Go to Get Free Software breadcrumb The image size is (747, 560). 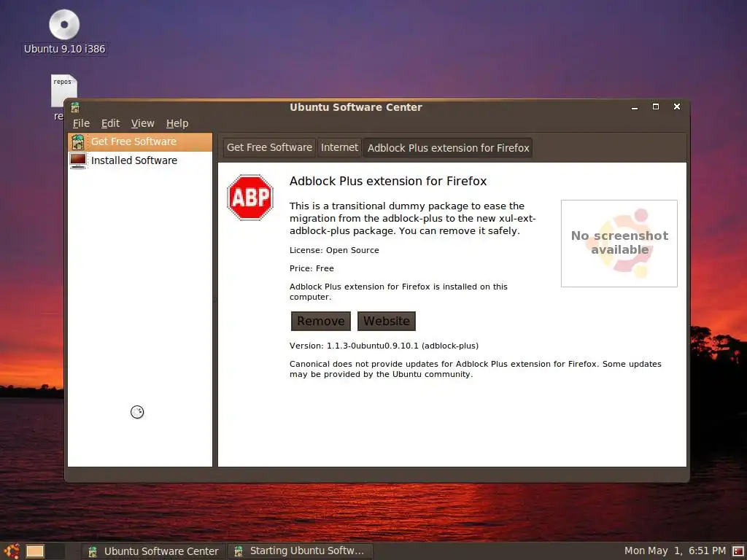point(269,147)
